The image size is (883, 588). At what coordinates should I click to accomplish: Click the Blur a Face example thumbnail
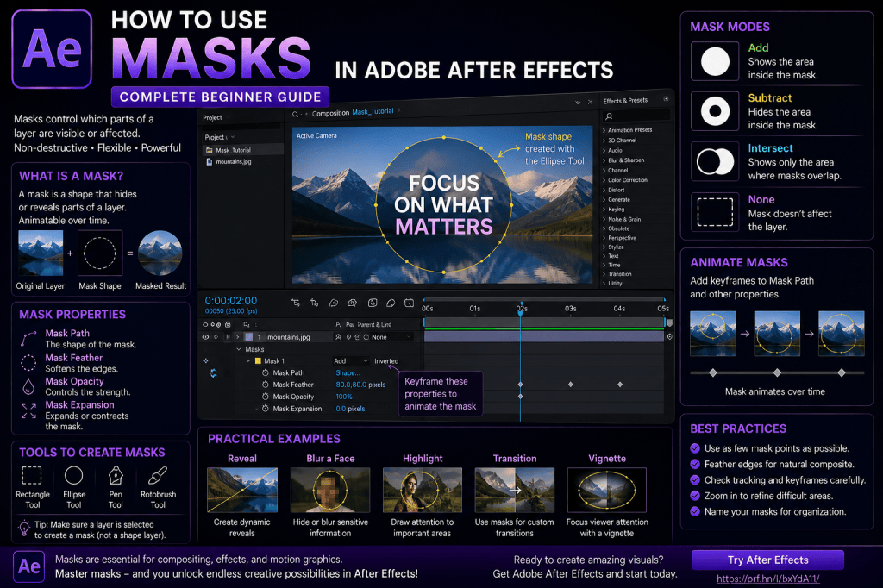[330, 490]
